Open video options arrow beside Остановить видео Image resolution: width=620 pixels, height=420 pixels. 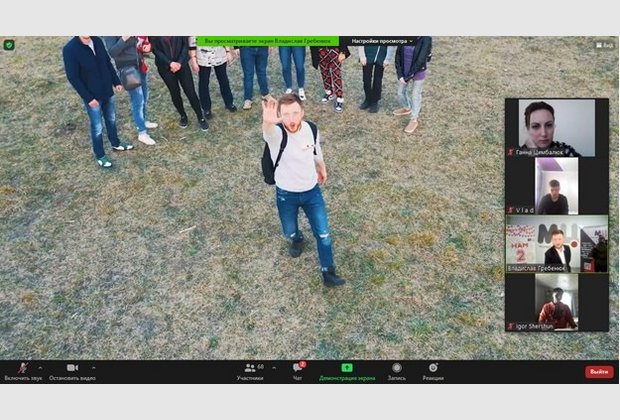(94, 368)
